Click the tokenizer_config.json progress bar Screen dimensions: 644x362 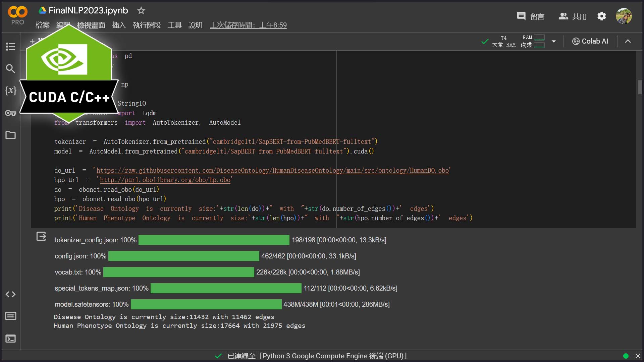[214, 240]
